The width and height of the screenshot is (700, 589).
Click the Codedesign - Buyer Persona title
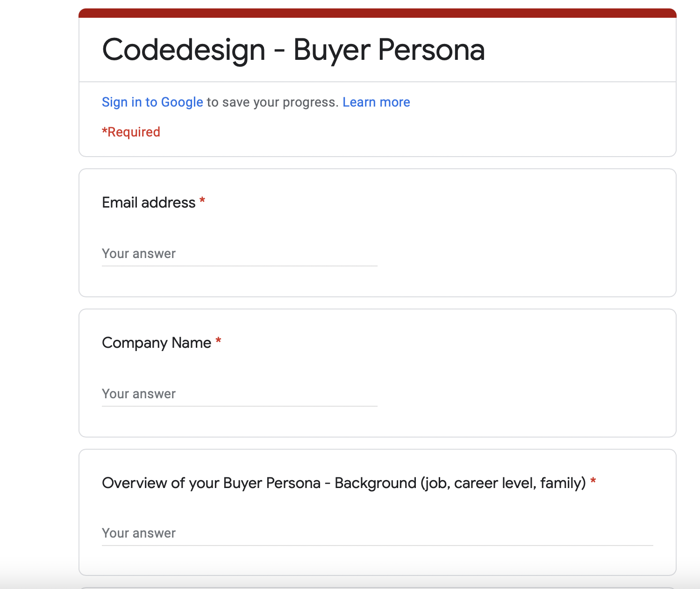pyautogui.click(x=293, y=50)
